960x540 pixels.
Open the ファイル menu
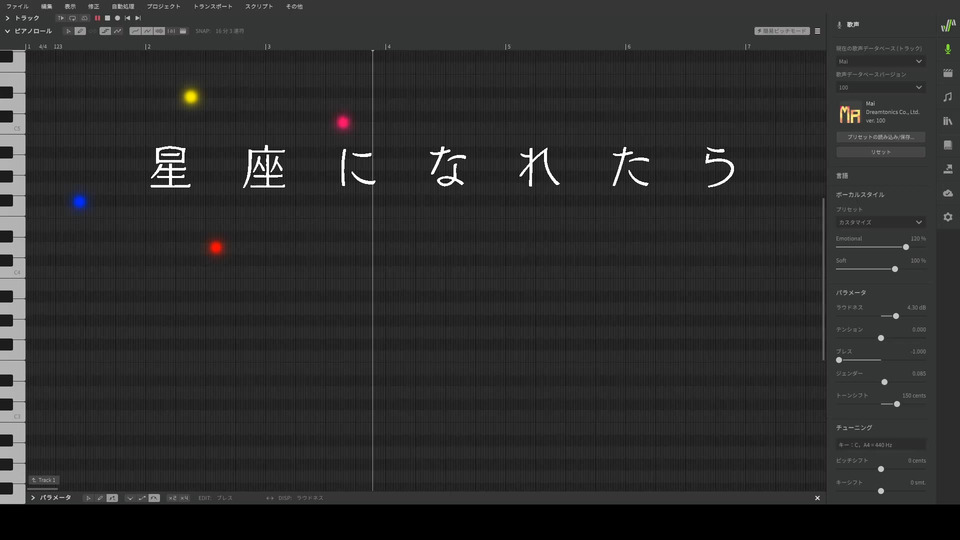click(x=17, y=6)
